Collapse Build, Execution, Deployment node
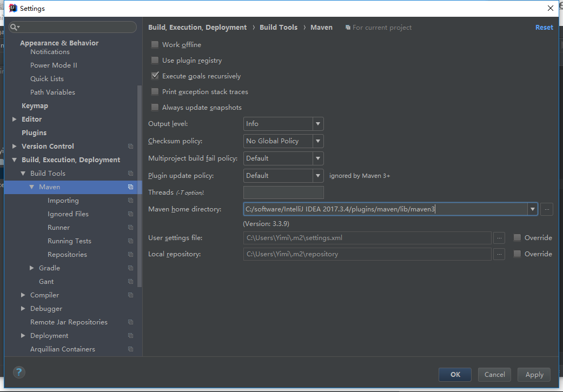This screenshot has height=392, width=563. tap(15, 160)
